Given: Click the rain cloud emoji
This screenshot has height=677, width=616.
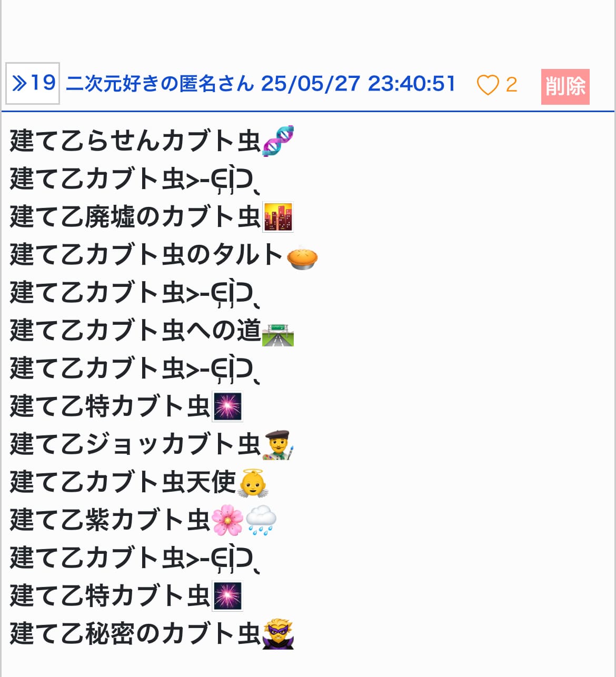Looking at the screenshot, I should click(261, 521).
